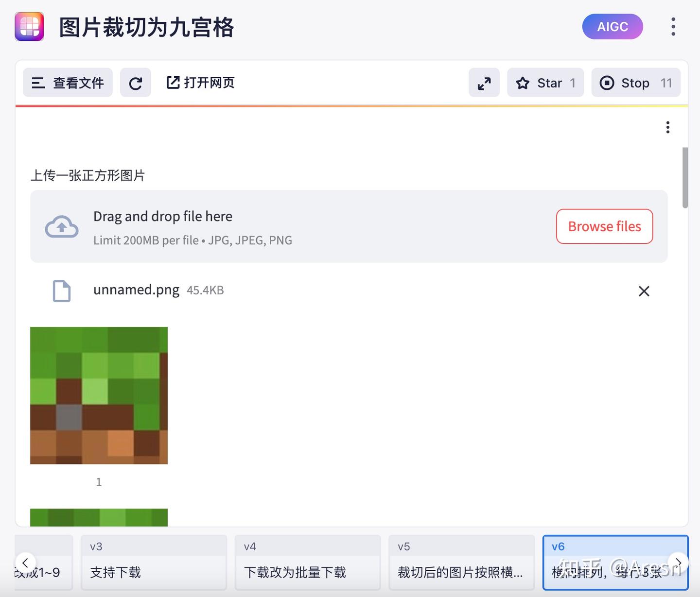Click the AIGC badge
This screenshot has width=700, height=597.
[612, 27]
